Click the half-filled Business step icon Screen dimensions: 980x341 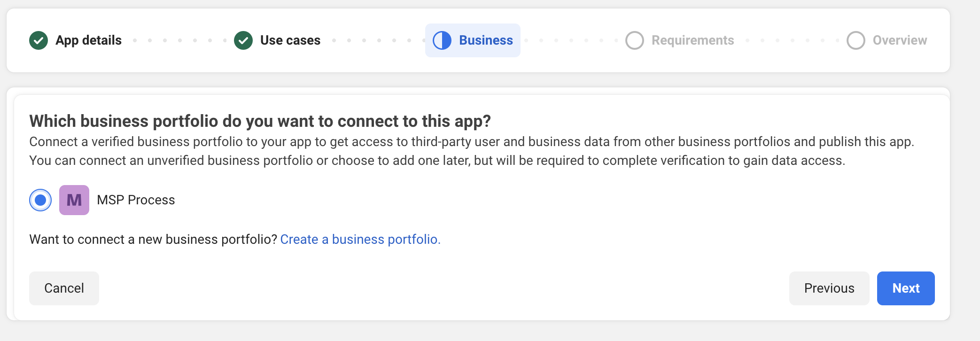442,40
